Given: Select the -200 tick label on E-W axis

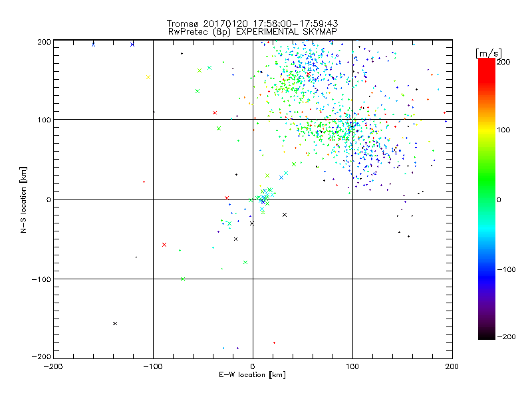Looking at the screenshot, I should pyautogui.click(x=53, y=366).
